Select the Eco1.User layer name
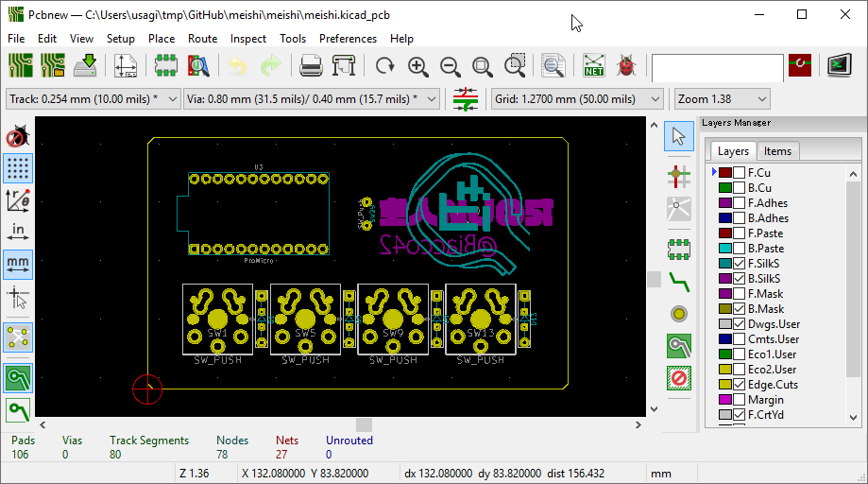The height and width of the screenshot is (484, 868). tap(772, 354)
